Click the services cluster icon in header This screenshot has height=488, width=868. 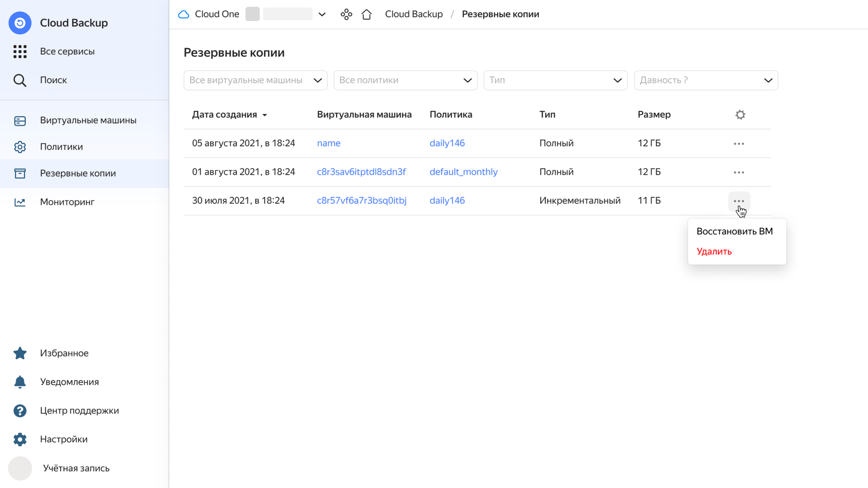click(x=346, y=14)
